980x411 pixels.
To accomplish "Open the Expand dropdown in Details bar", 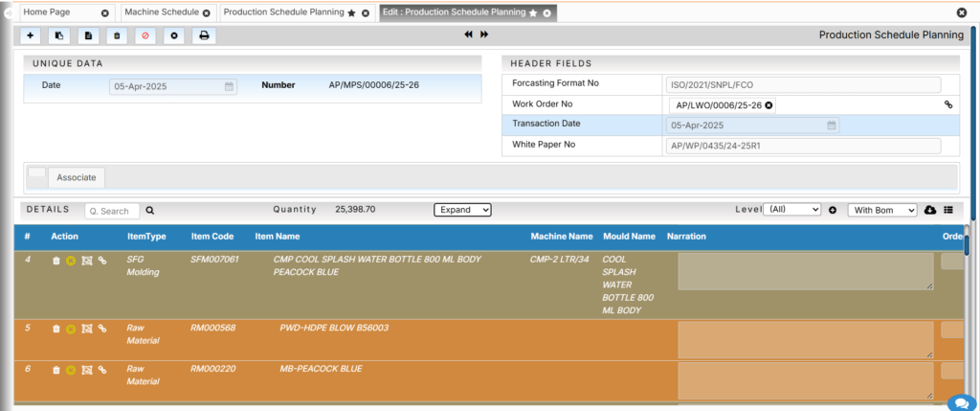I will 462,210.
